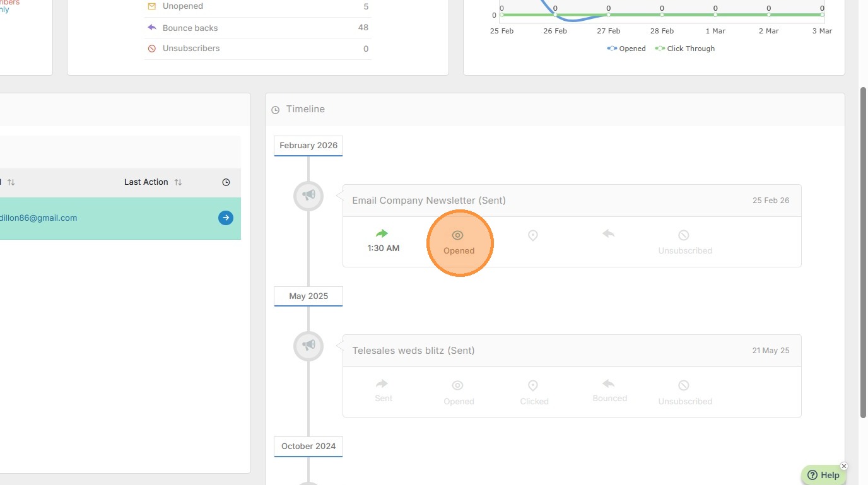
Task: Click the megaphone icon for Telesales weds blitz
Action: coord(308,346)
